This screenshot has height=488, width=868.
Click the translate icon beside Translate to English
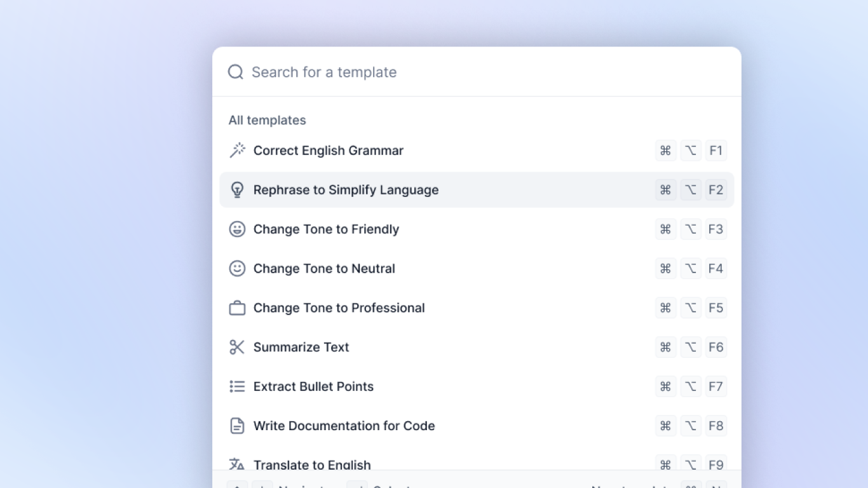[x=237, y=464]
